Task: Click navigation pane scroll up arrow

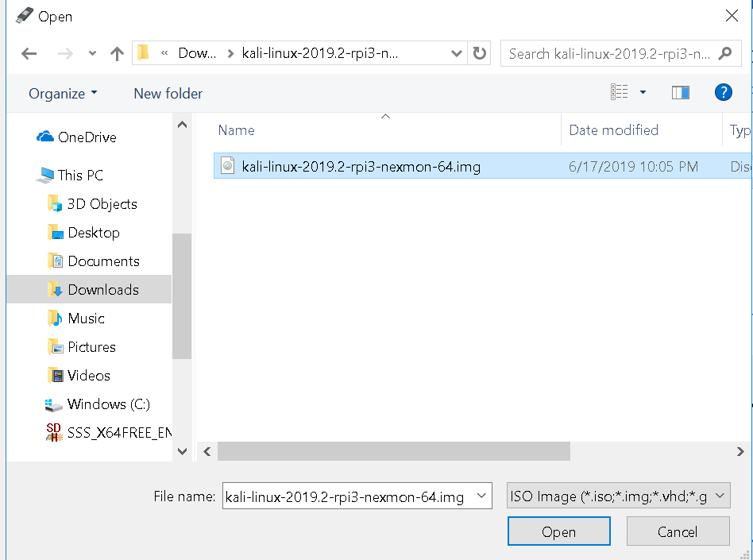Action: [x=182, y=125]
